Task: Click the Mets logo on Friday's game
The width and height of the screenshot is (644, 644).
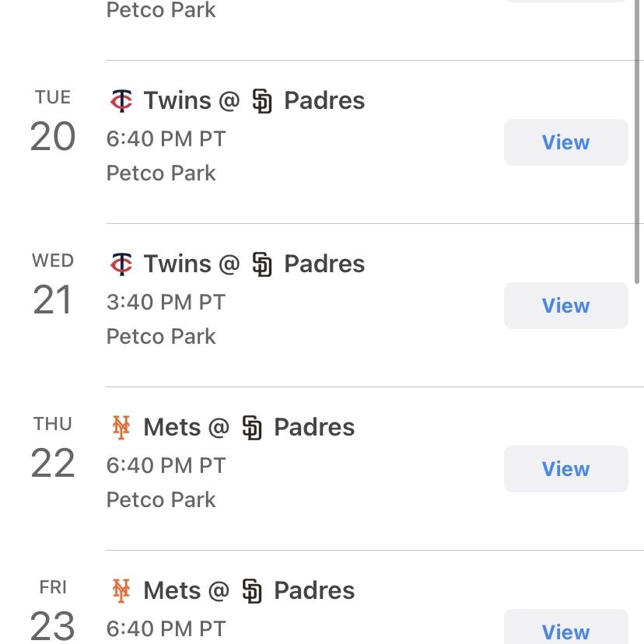Action: click(x=121, y=590)
